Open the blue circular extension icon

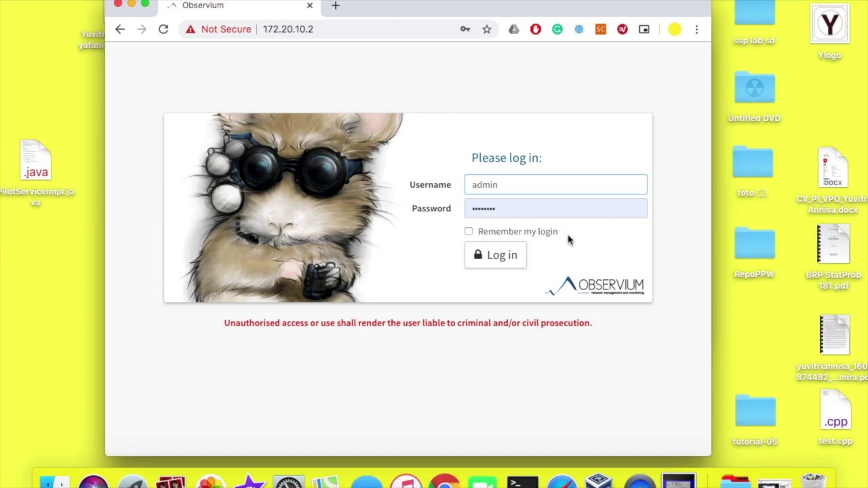pyautogui.click(x=579, y=29)
